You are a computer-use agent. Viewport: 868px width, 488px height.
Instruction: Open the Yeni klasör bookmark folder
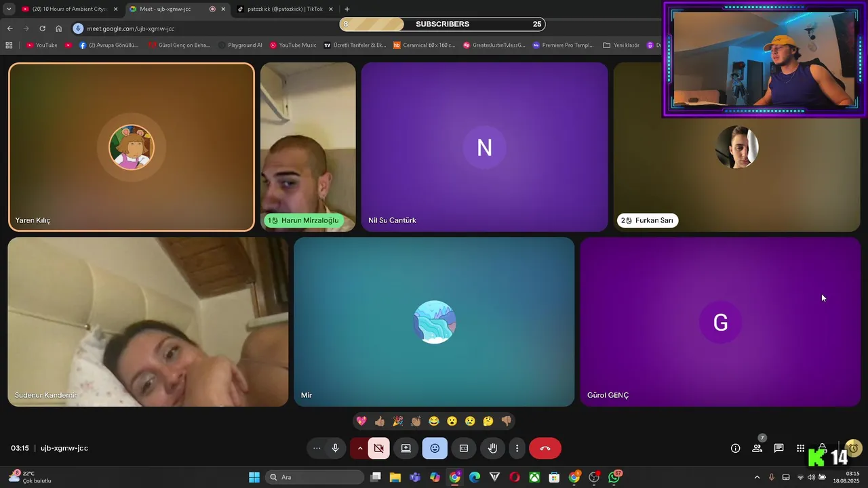coord(621,45)
